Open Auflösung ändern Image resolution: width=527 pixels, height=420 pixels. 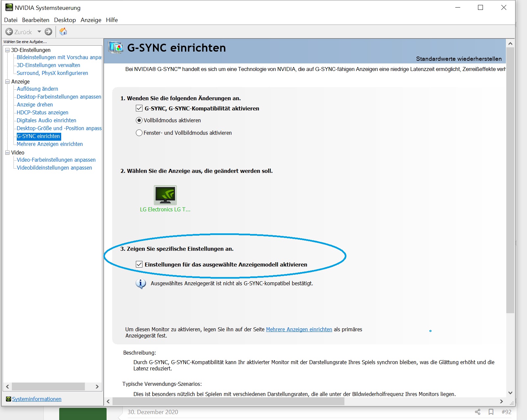pyautogui.click(x=38, y=89)
